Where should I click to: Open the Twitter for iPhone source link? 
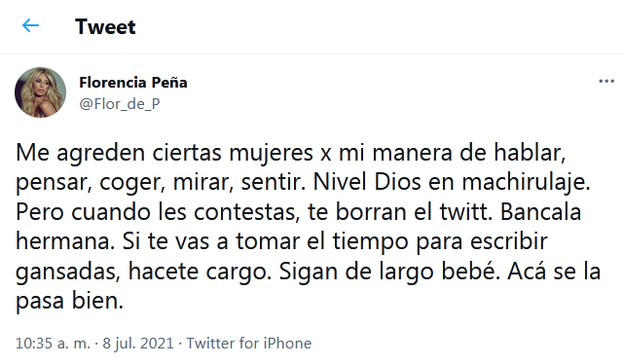[x=249, y=343]
